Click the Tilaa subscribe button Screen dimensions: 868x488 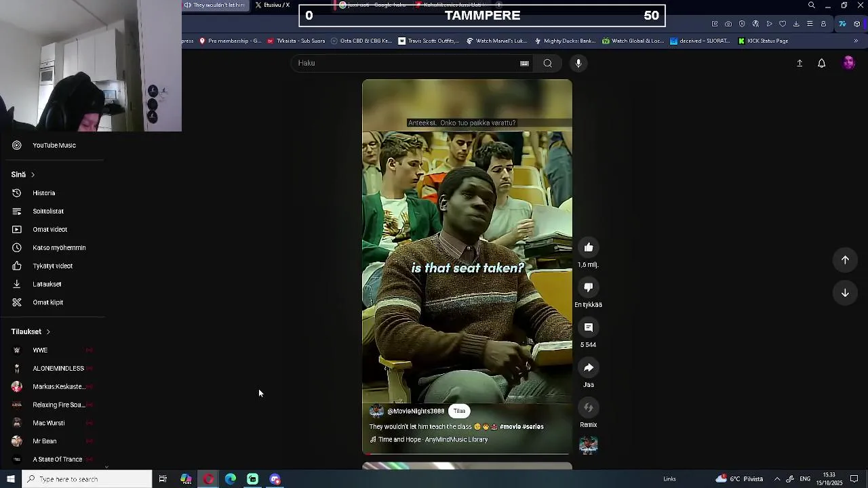coord(459,411)
